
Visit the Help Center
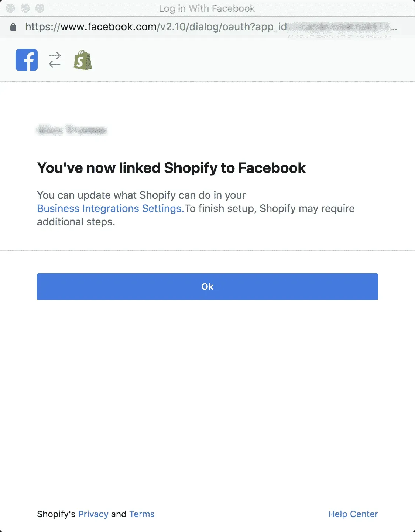pyautogui.click(x=353, y=514)
